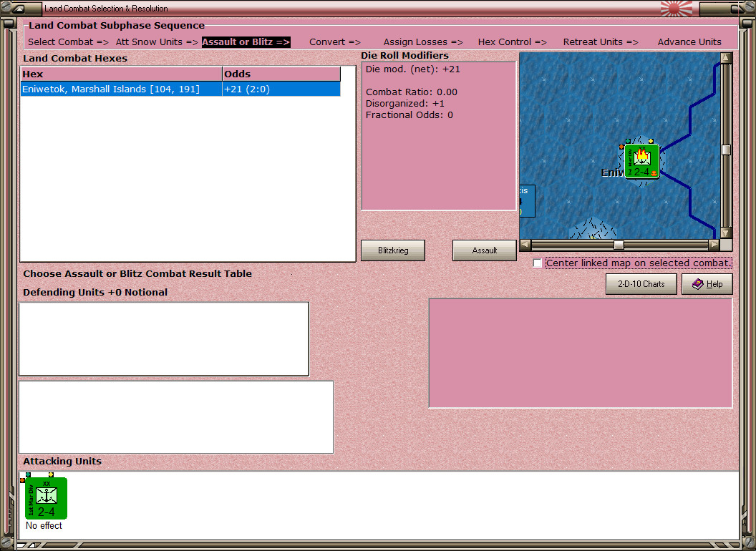This screenshot has width=756, height=551.
Task: Select the marine unit on the Eniwetok map hex
Action: (641, 162)
